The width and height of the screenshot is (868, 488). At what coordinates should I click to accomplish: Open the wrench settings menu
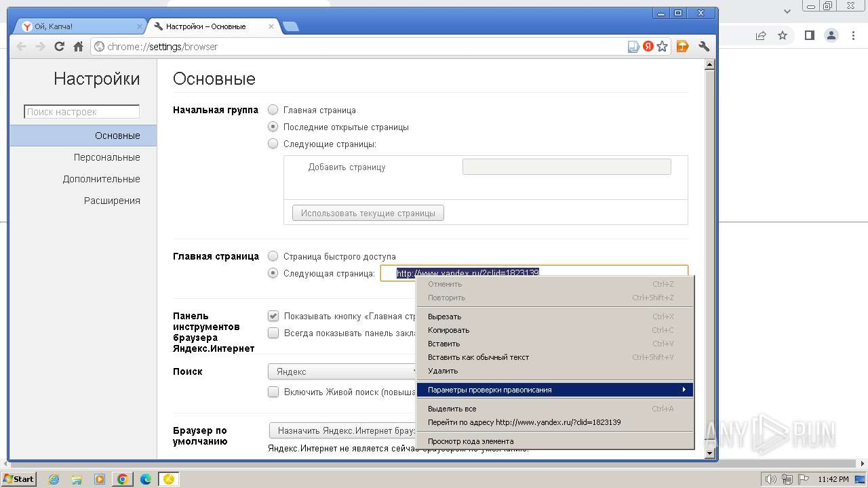704,46
